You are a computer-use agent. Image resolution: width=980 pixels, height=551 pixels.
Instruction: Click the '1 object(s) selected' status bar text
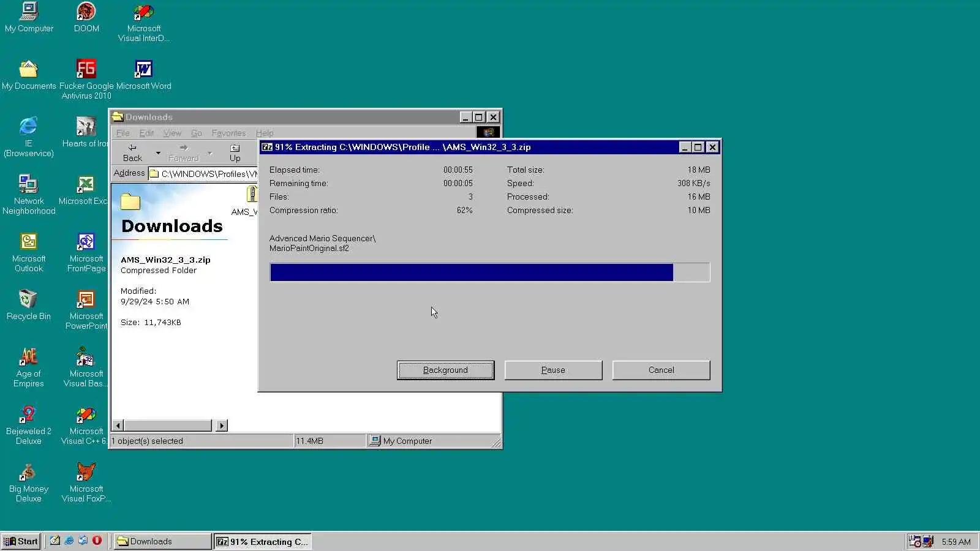[147, 441]
